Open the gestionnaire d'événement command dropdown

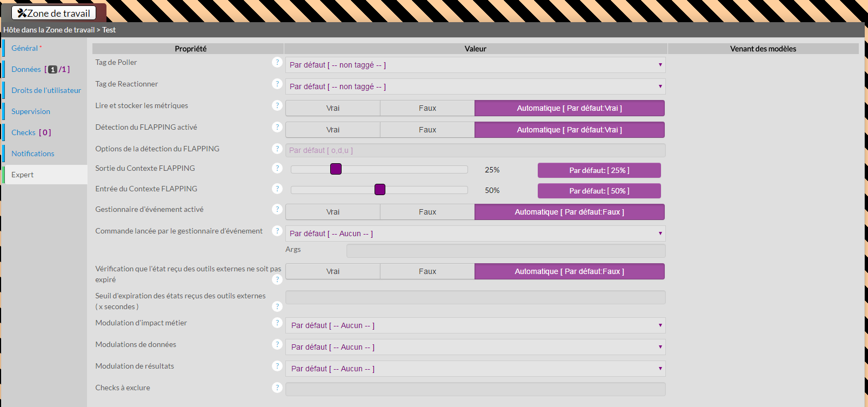475,233
